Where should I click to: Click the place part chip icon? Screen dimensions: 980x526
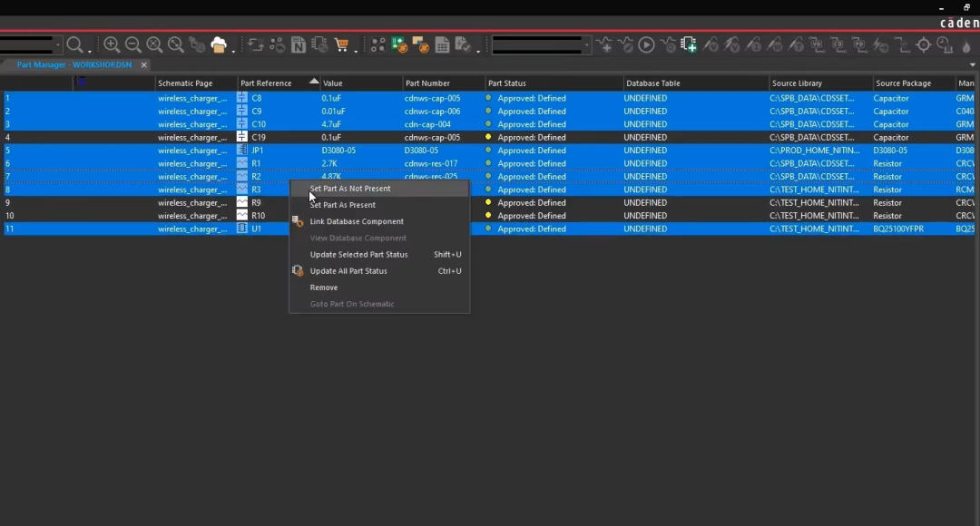click(x=689, y=45)
